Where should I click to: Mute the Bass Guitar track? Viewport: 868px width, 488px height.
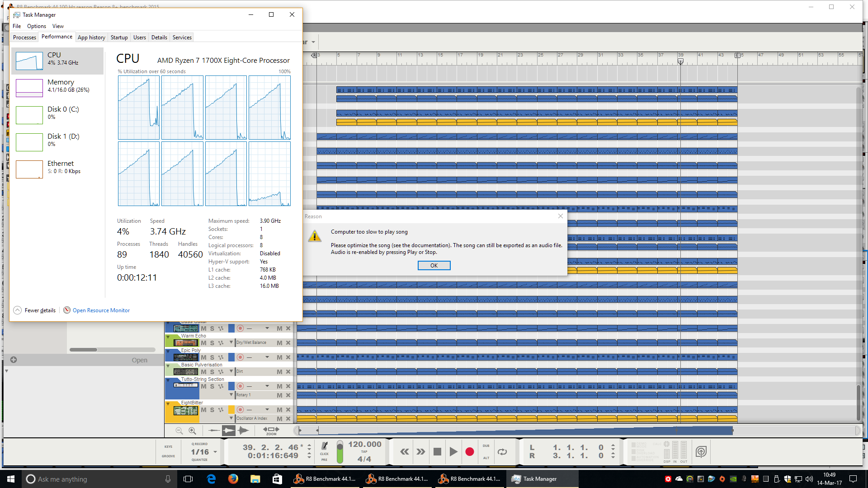[x=203, y=328]
